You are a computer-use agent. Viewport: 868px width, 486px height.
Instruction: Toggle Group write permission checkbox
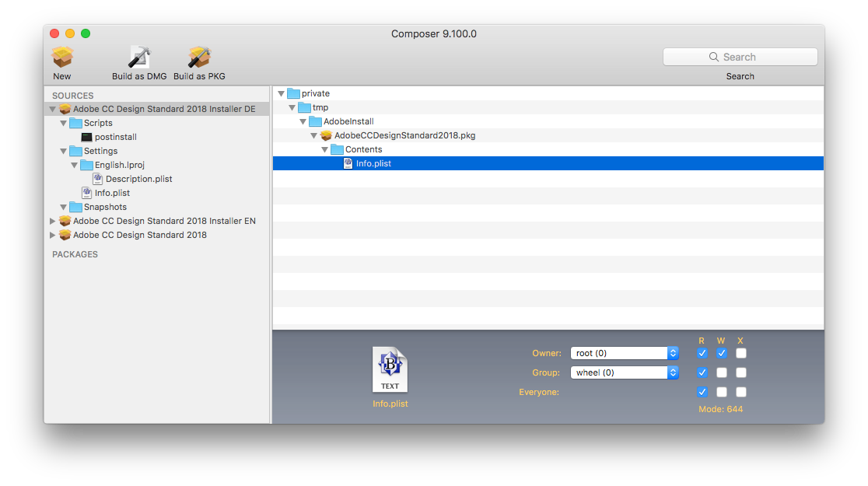point(721,372)
